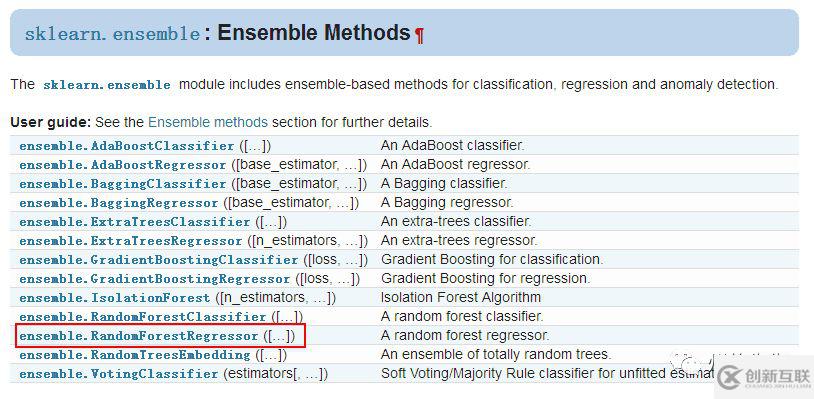Open ensemble.AdaBoostClassifier documentation

[127, 146]
